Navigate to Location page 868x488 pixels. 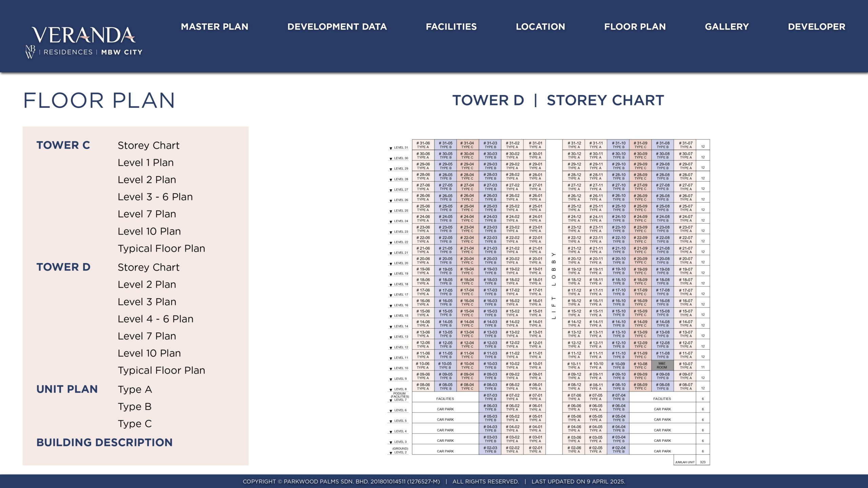[x=540, y=27]
